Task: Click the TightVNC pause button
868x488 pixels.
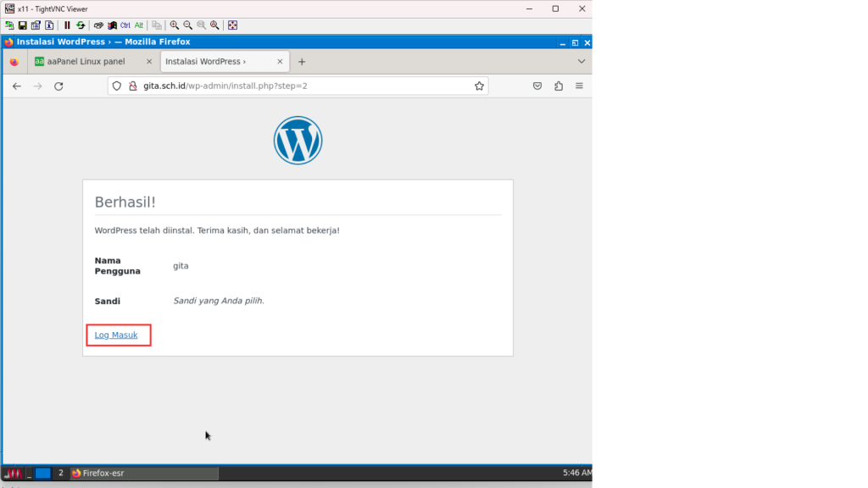Action: click(x=67, y=25)
